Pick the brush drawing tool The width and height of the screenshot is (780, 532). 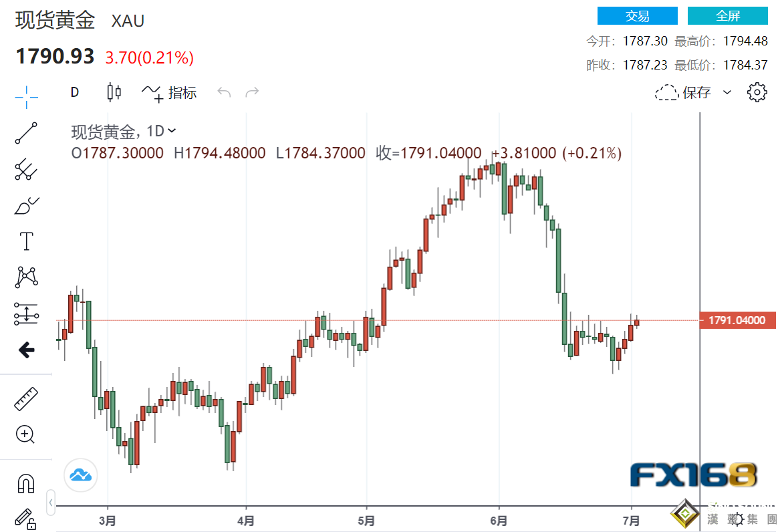click(x=26, y=206)
